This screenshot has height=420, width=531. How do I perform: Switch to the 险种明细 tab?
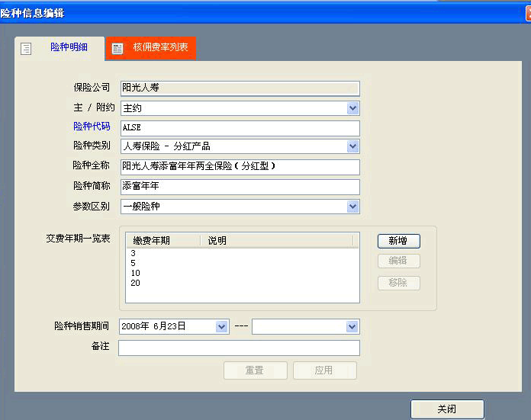(x=60, y=48)
